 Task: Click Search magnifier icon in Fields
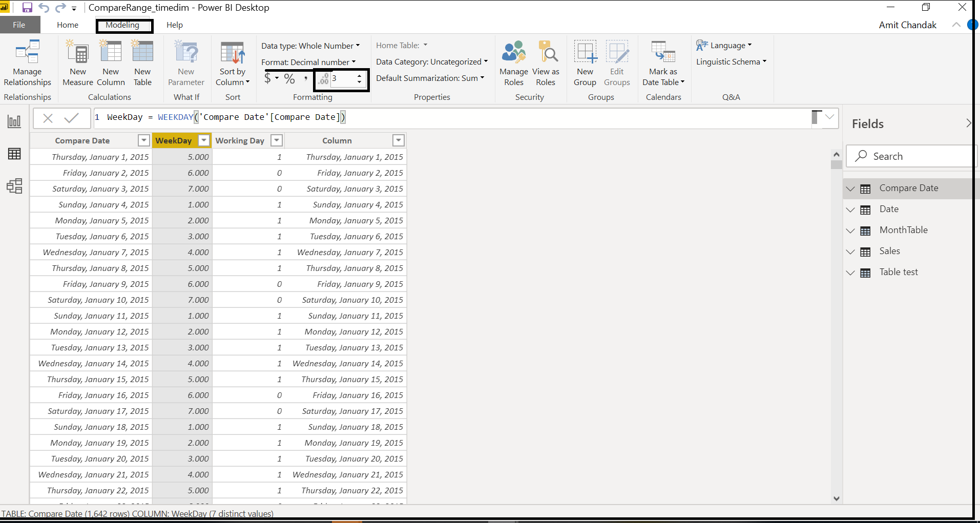(861, 156)
